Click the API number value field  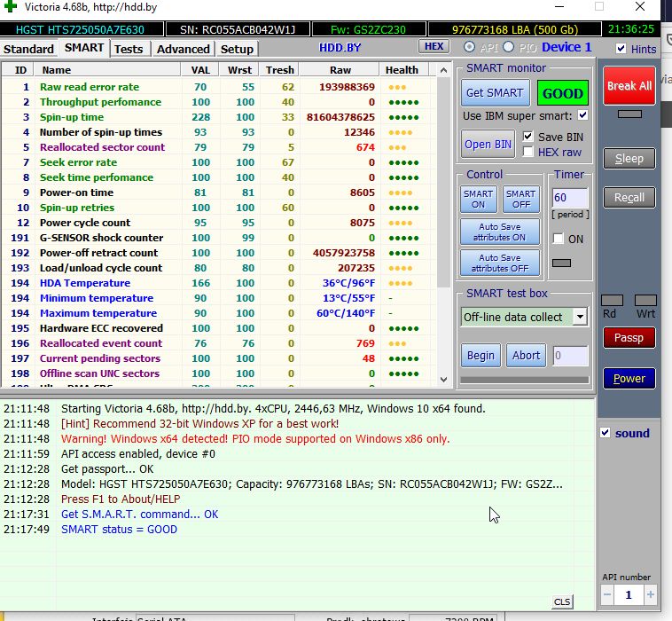(629, 595)
